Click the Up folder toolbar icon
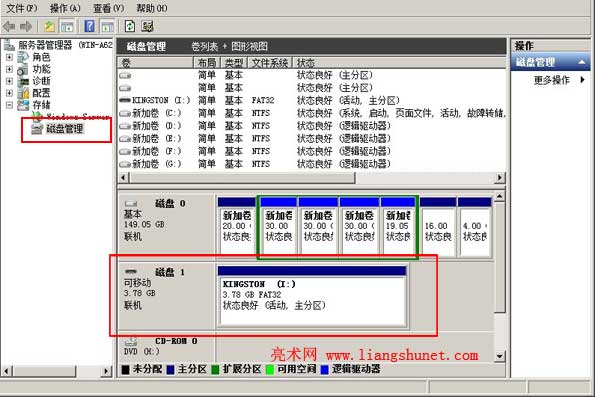 (x=49, y=26)
